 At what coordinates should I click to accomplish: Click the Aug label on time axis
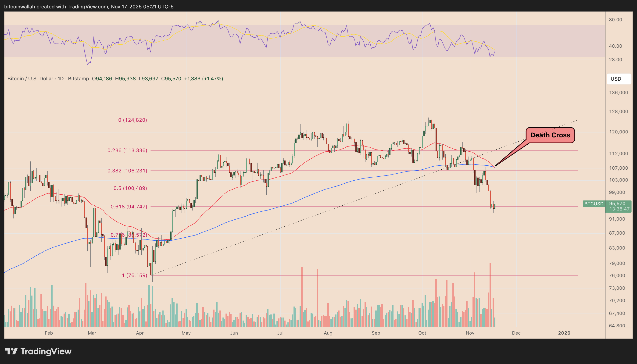[328, 333]
